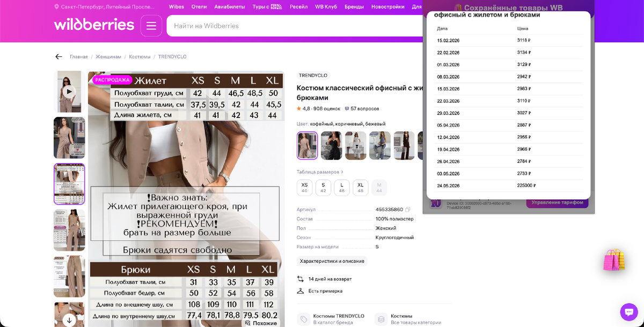
Task: Click the location pin icon in header
Action: [x=57, y=7]
